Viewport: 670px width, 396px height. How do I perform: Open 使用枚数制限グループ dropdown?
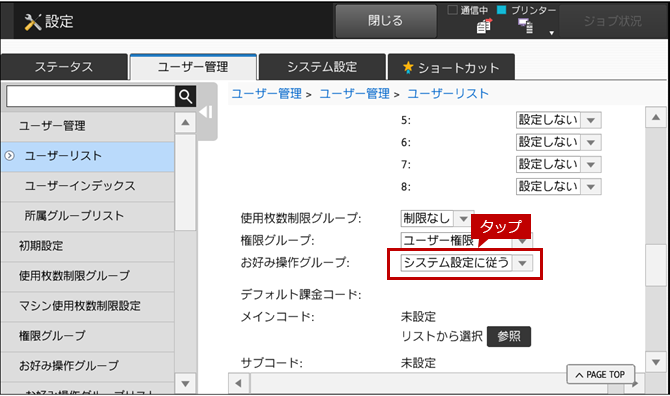[464, 219]
